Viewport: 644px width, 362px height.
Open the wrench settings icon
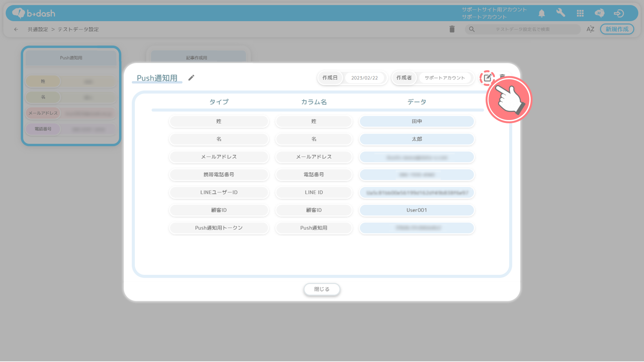click(x=561, y=13)
